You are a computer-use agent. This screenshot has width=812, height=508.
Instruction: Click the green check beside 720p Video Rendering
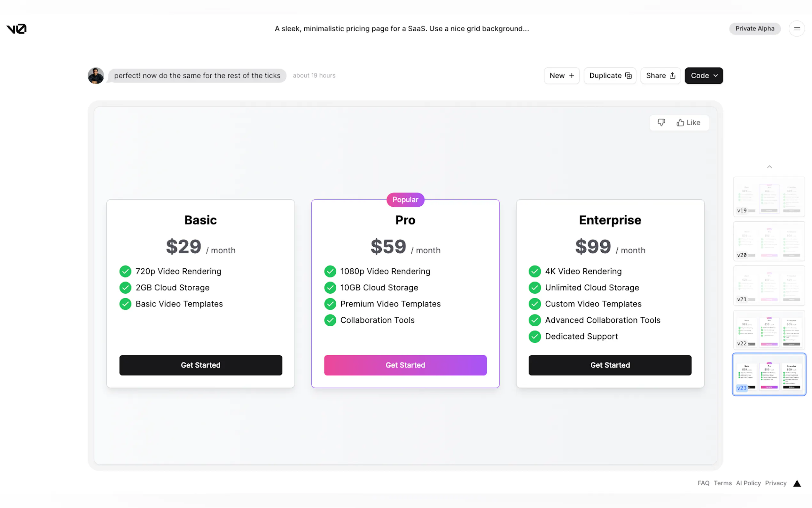[x=125, y=271]
